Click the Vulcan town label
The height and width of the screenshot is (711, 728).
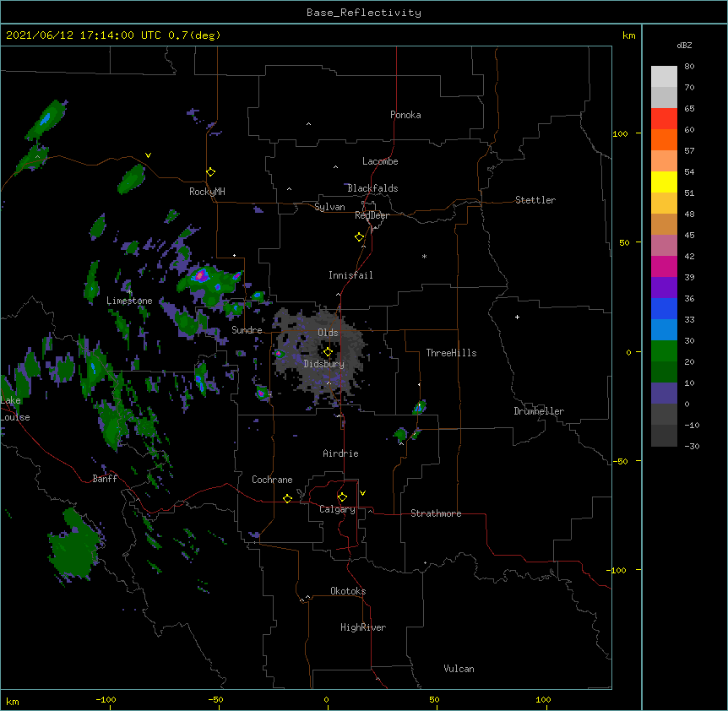point(459,669)
